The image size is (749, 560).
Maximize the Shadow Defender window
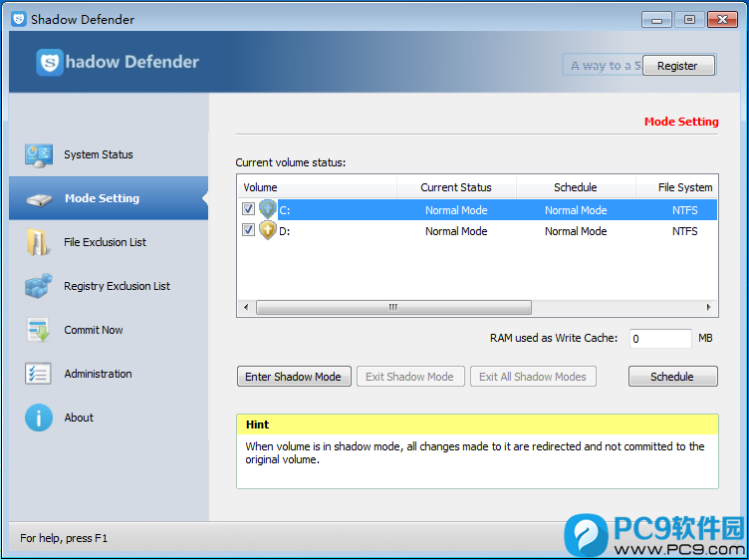pyautogui.click(x=689, y=20)
